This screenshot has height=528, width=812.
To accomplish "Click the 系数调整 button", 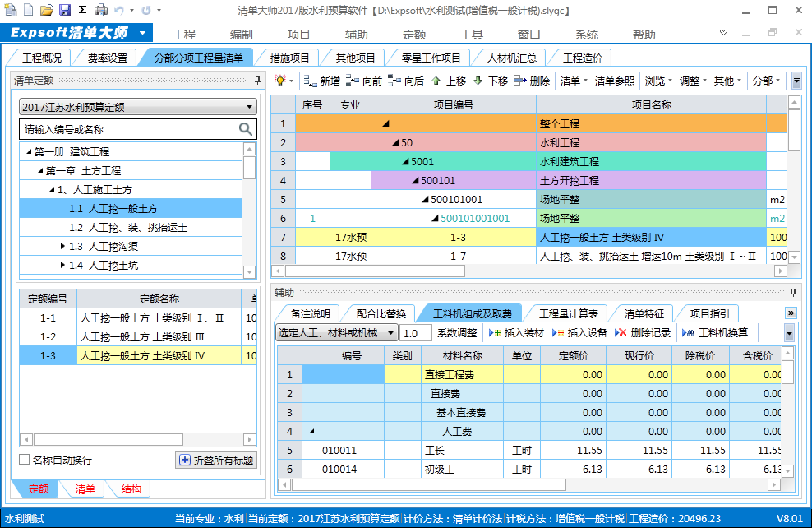I will [x=456, y=333].
